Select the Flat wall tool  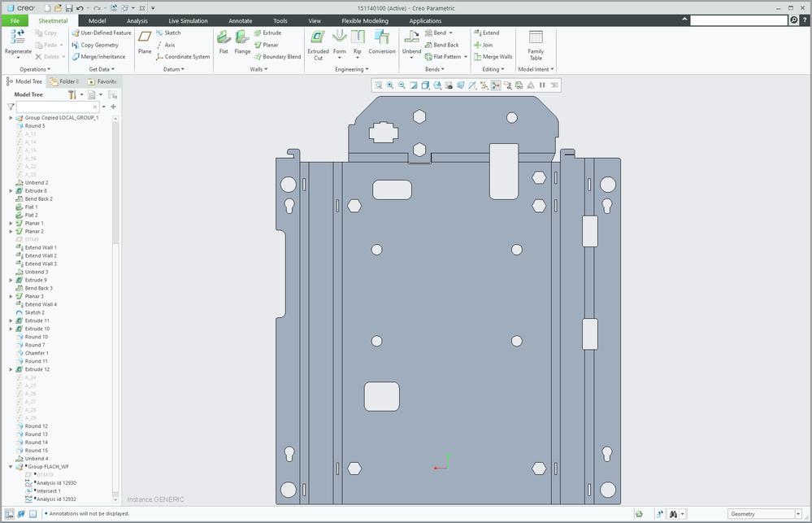(x=224, y=37)
